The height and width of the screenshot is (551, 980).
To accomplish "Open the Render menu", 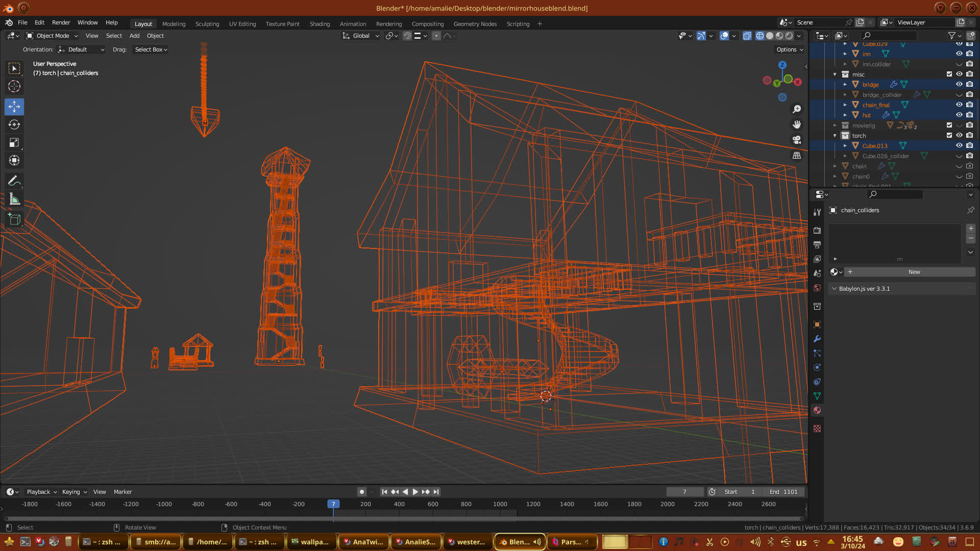I will coord(61,22).
